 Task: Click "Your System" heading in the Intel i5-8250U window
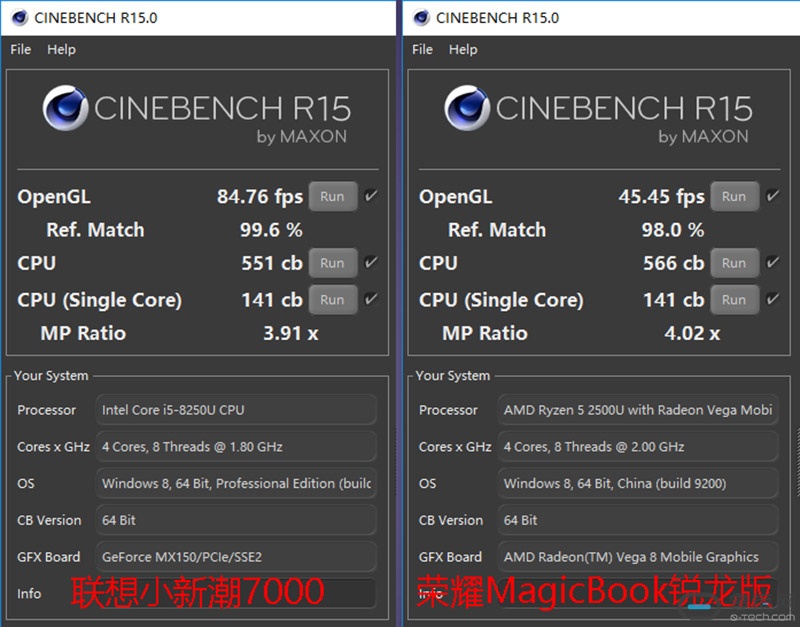point(51,376)
